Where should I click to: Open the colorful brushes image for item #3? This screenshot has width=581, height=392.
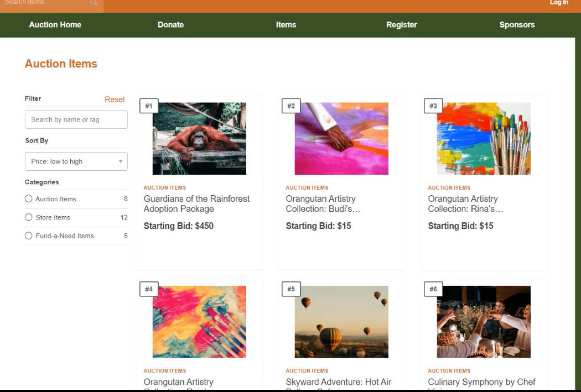click(x=484, y=138)
